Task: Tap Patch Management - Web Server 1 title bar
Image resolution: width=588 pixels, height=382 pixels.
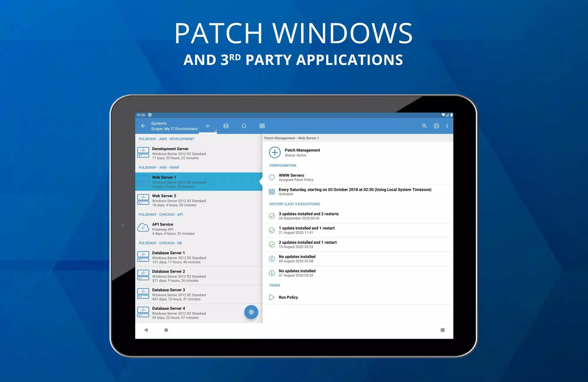Action: click(x=358, y=138)
